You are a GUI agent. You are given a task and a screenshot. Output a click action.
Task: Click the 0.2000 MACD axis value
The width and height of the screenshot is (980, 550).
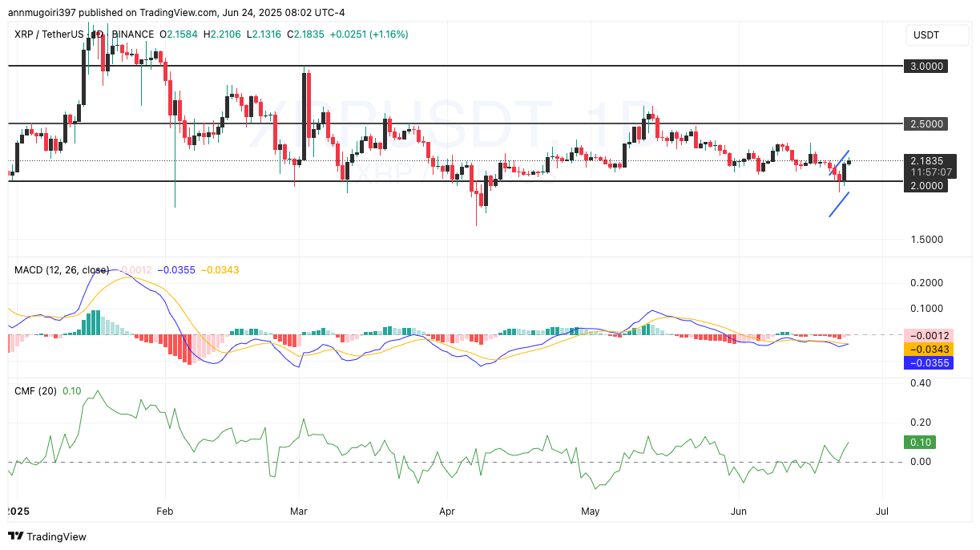[926, 283]
